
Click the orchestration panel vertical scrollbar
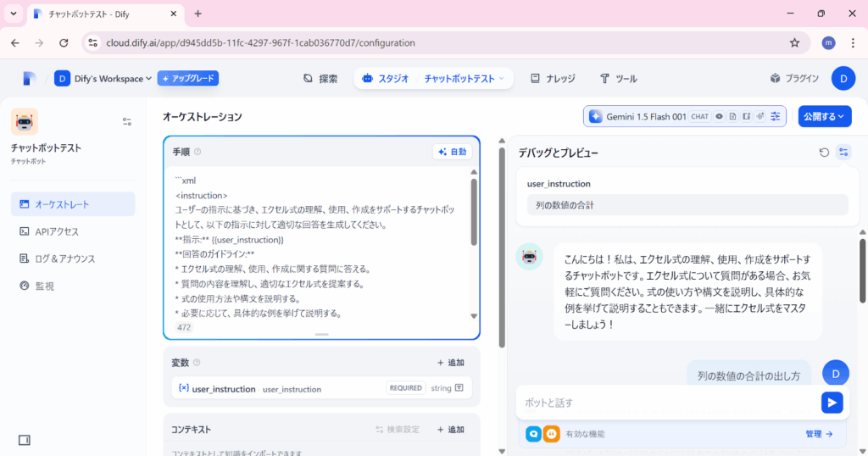502,247
